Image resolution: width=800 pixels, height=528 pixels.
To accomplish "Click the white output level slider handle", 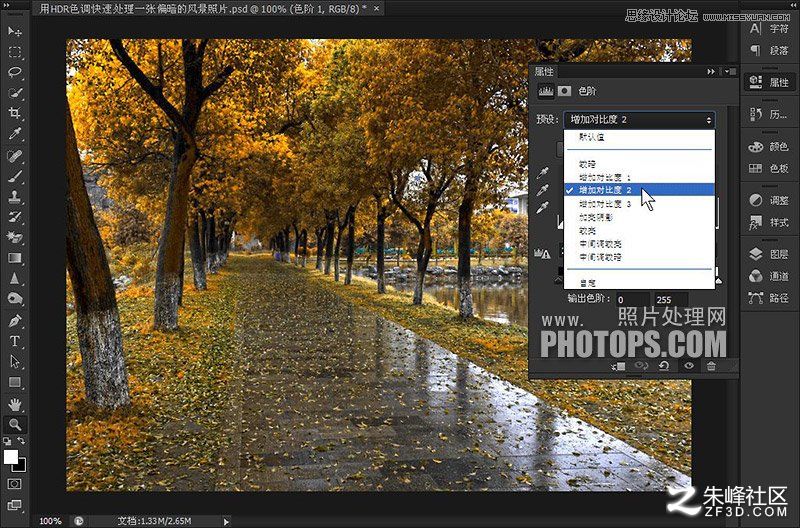I will point(719,280).
